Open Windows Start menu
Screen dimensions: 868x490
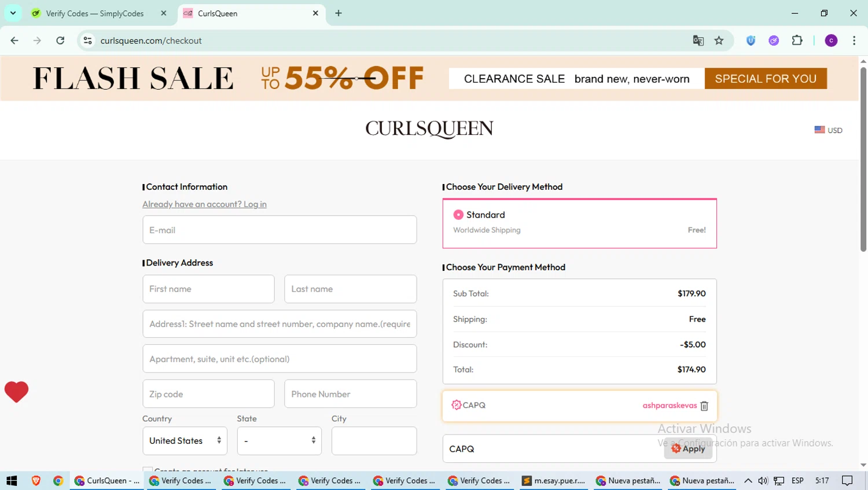[12, 481]
